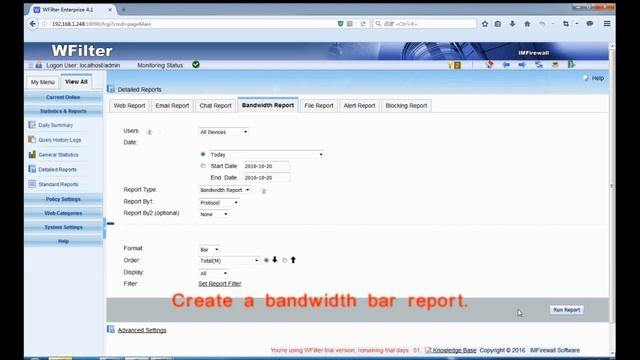Click the Start Date input field
The image size is (640, 360).
[x=267, y=166]
